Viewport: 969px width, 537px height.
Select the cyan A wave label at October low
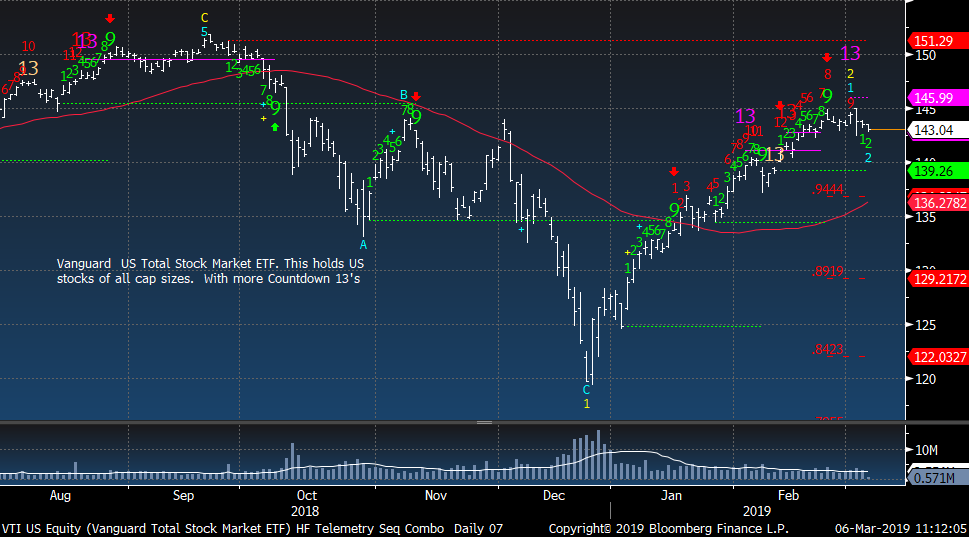pyautogui.click(x=363, y=245)
